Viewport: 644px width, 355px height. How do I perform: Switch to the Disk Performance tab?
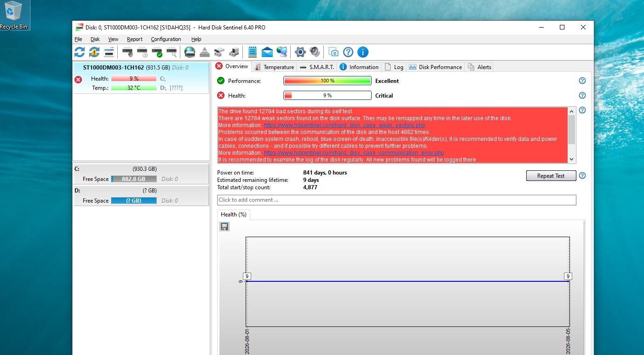click(x=435, y=67)
